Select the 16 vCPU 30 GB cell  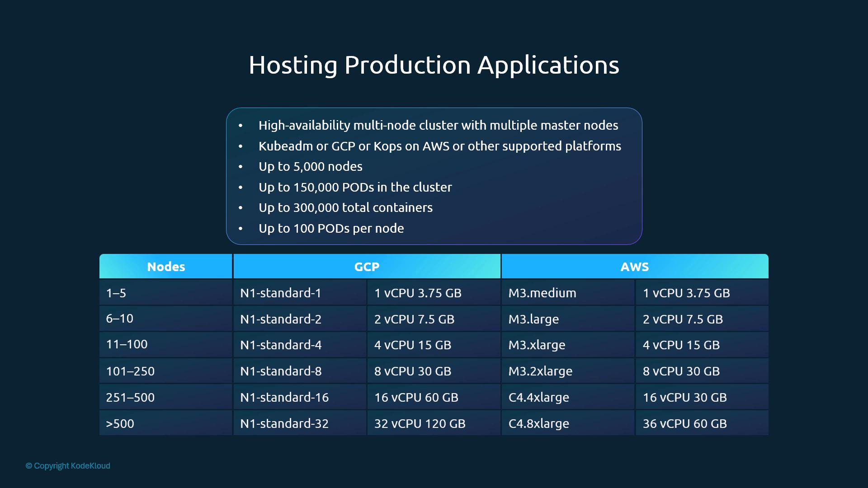tap(702, 397)
